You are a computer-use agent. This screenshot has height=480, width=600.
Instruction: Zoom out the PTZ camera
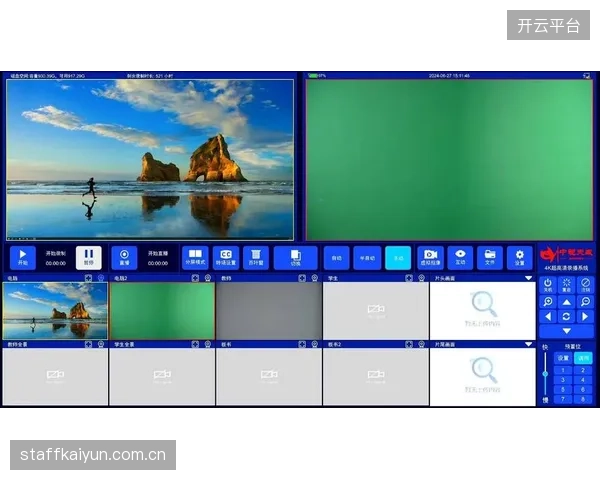tap(585, 302)
